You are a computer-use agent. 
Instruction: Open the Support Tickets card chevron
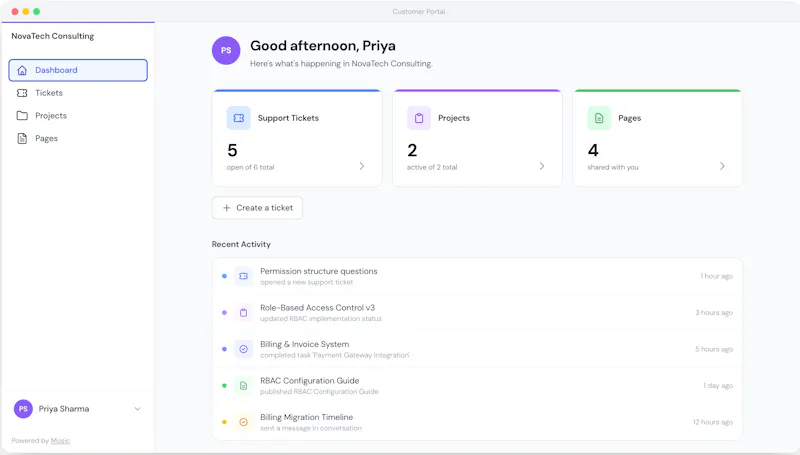[362, 166]
